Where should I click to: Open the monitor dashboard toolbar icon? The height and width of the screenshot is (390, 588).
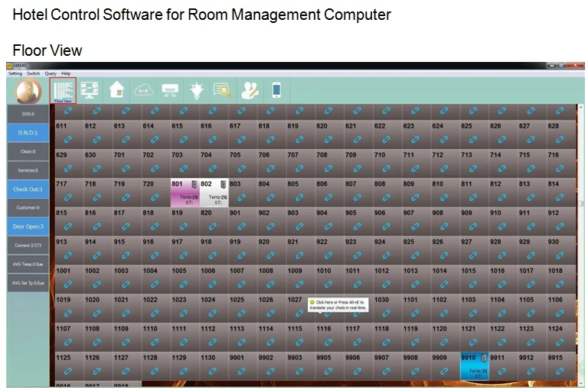point(90,91)
